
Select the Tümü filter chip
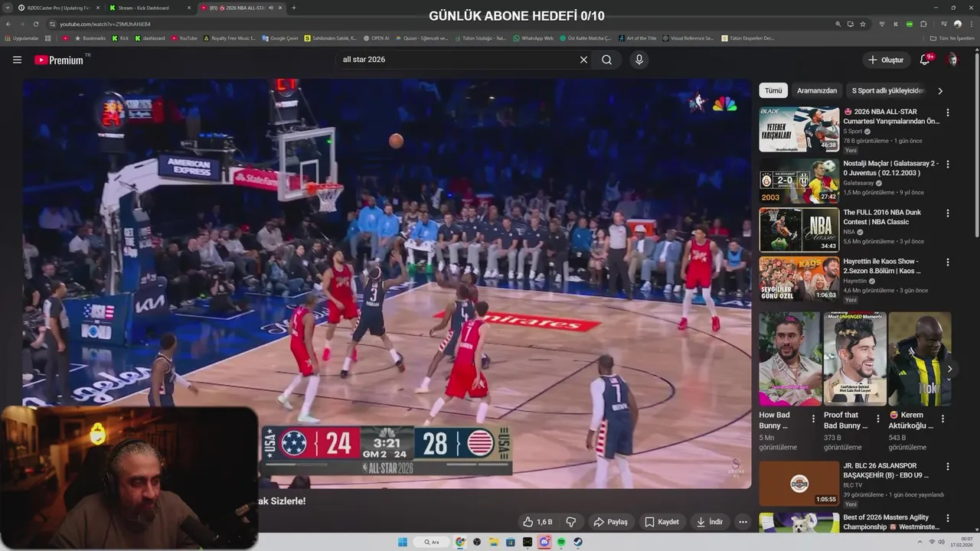tap(773, 90)
